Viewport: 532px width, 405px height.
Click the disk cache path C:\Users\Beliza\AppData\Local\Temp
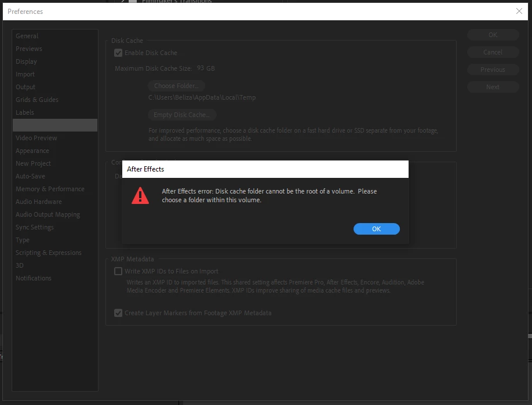[x=202, y=97]
